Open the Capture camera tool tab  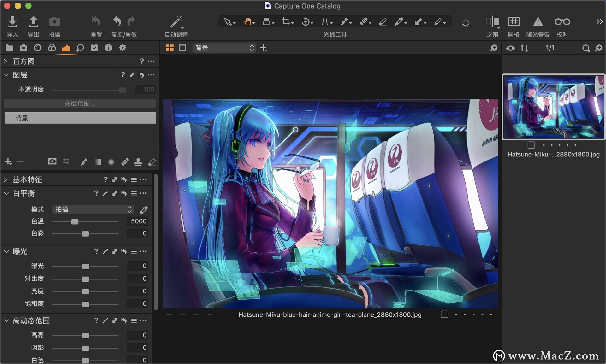(x=23, y=48)
